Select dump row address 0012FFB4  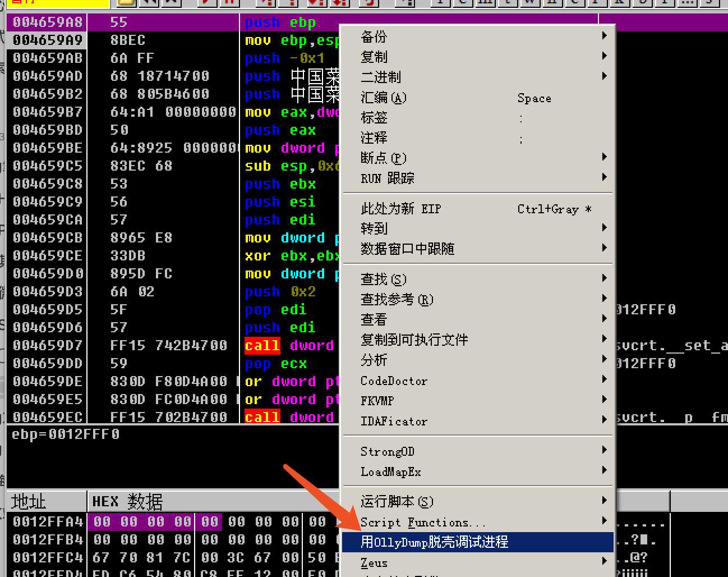pos(48,540)
